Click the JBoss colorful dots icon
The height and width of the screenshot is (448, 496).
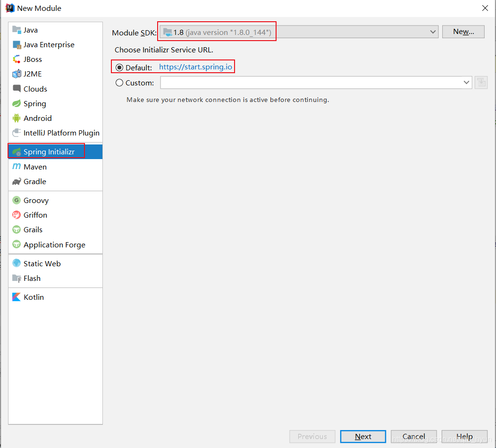(17, 59)
